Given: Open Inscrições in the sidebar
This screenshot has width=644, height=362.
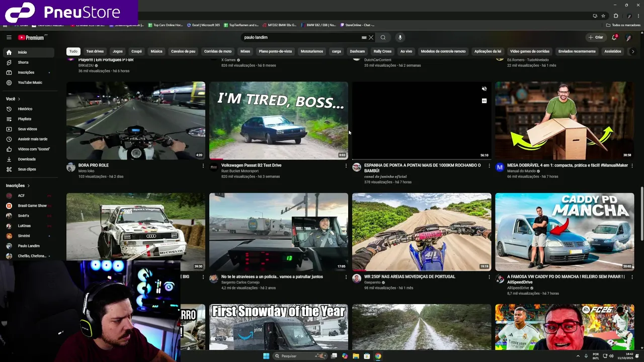Looking at the screenshot, I should pos(29,72).
